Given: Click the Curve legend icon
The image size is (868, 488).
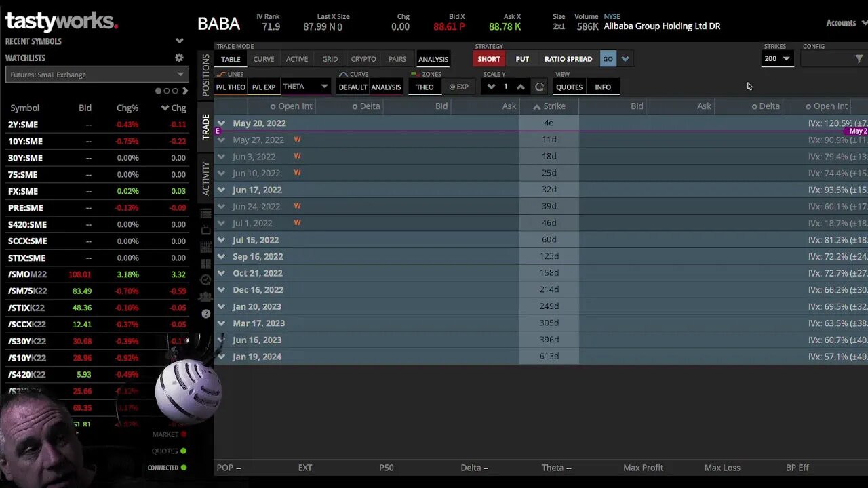Looking at the screenshot, I should coord(343,74).
